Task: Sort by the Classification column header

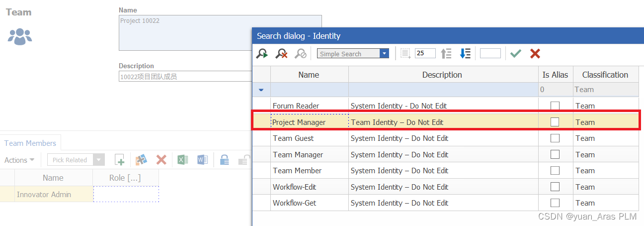Action: tap(605, 75)
